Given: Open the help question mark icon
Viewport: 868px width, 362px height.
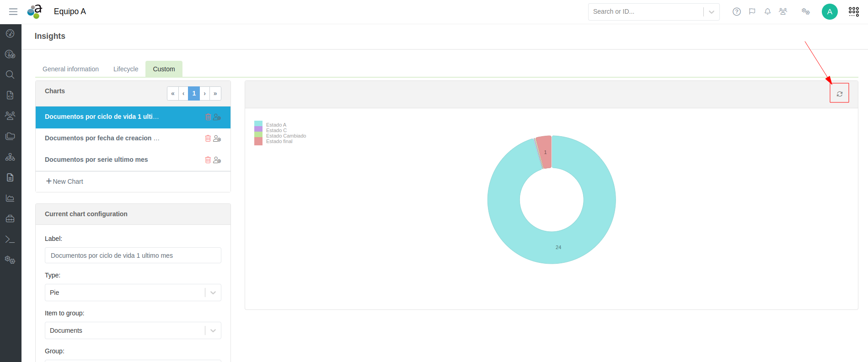Looking at the screenshot, I should pos(736,12).
